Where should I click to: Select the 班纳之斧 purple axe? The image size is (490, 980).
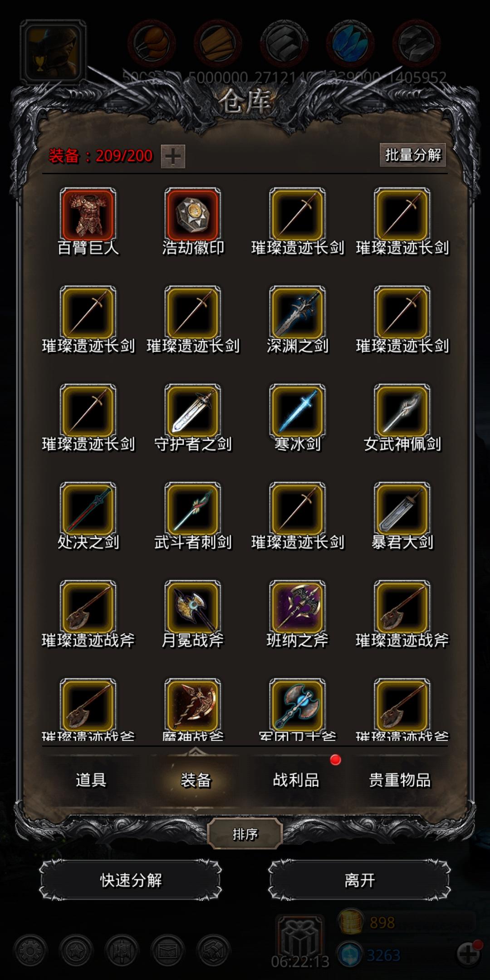tap(297, 608)
